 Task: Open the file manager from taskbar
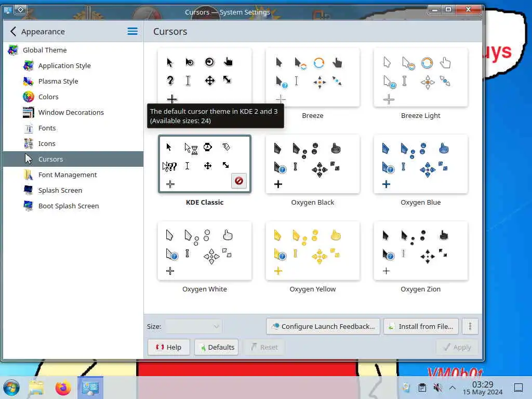pyautogui.click(x=36, y=388)
